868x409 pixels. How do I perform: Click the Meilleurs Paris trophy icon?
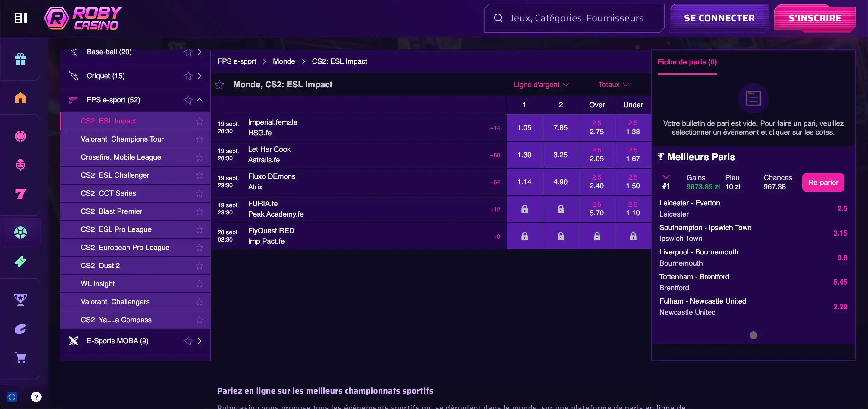pyautogui.click(x=660, y=157)
